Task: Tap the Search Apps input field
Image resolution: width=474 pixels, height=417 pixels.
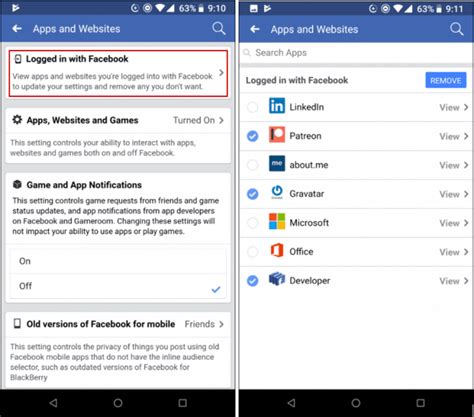Action: click(356, 53)
